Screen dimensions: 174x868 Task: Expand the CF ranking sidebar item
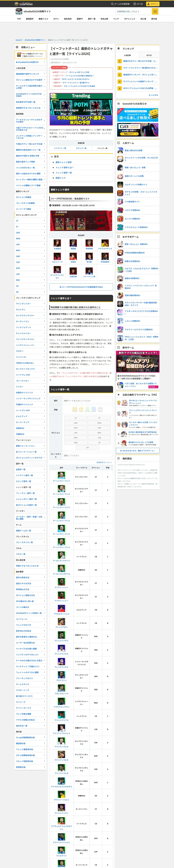(x=30, y=221)
